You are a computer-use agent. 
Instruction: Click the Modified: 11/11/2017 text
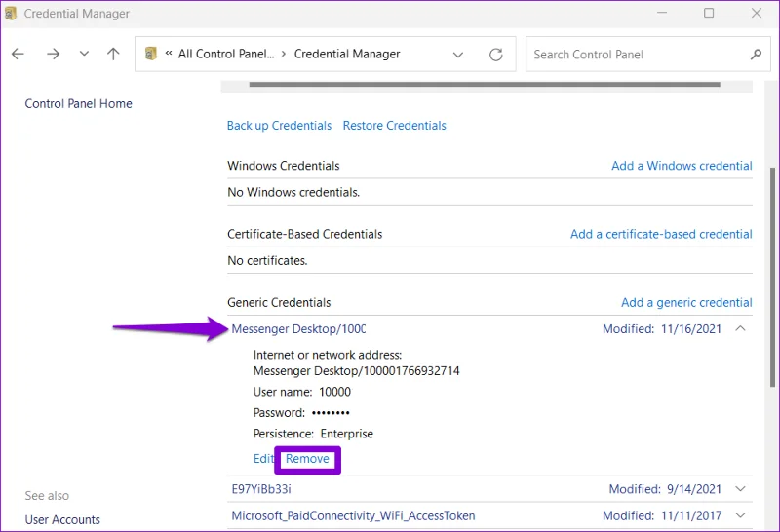[662, 516]
